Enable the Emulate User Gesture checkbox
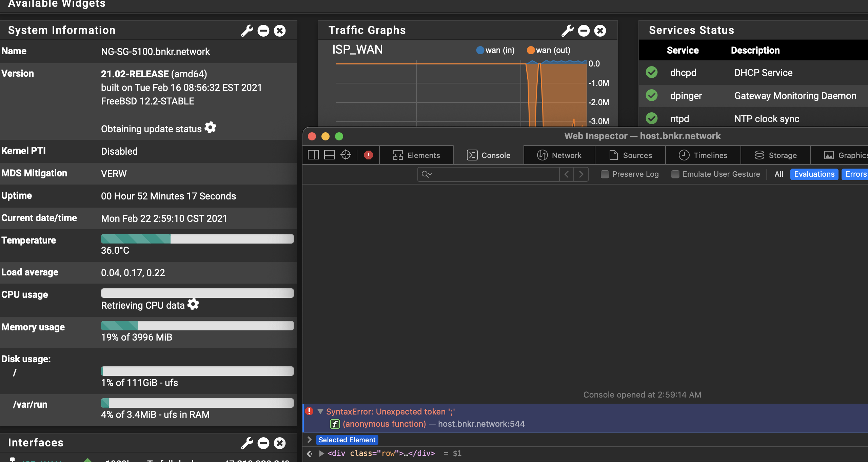Image resolution: width=868 pixels, height=462 pixels. (675, 174)
